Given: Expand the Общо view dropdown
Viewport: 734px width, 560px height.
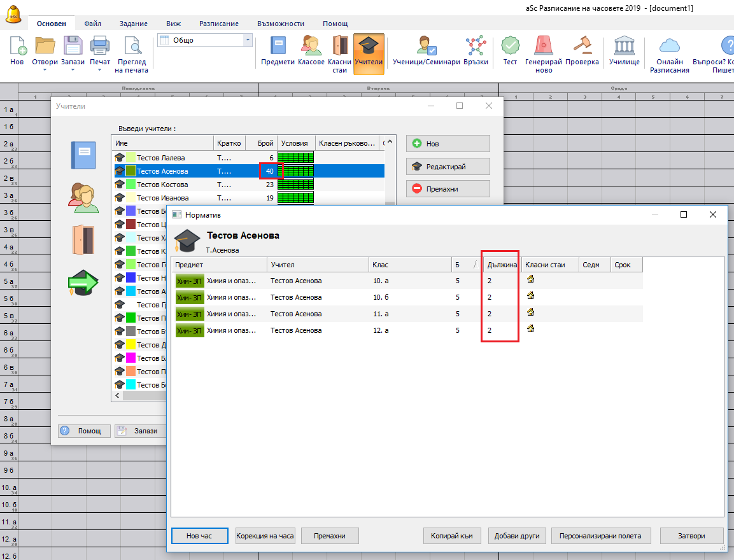Looking at the screenshot, I should (x=248, y=40).
